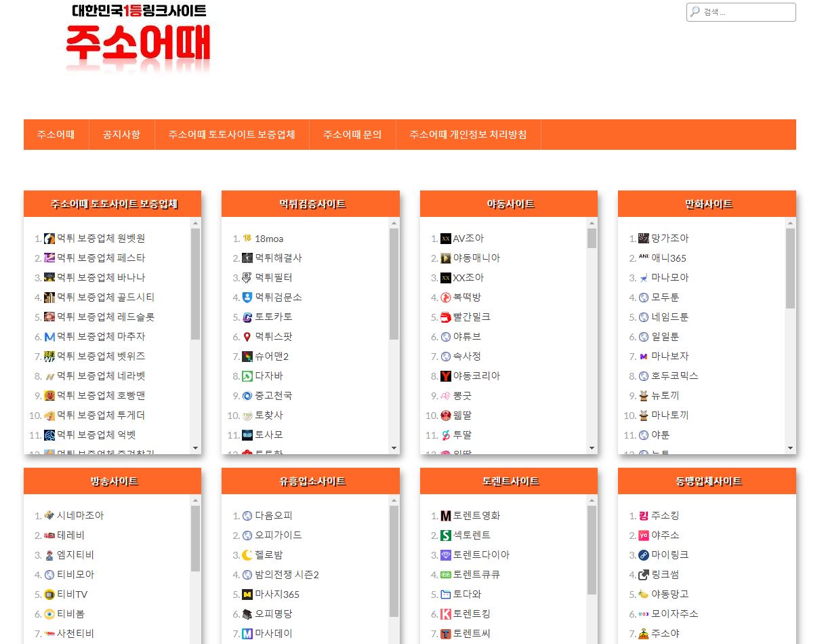
Task: Click the icon beside 먹튀 보증업체 마추자
Action: click(49, 337)
